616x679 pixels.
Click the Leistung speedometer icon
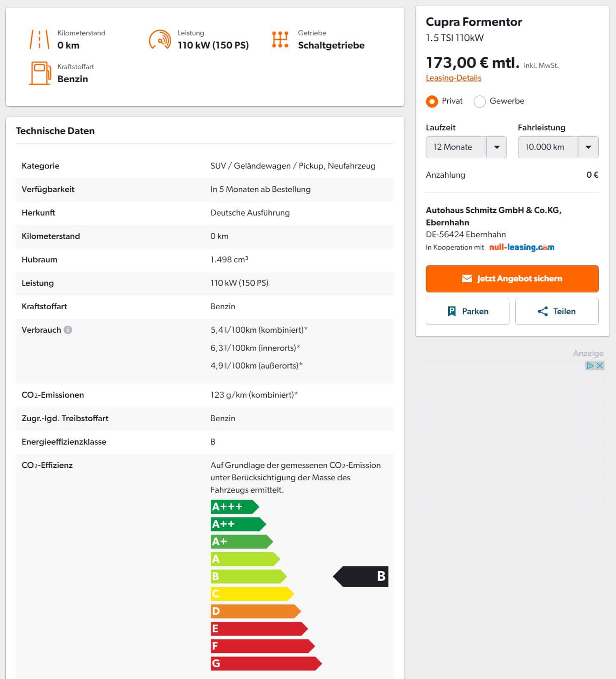point(160,39)
